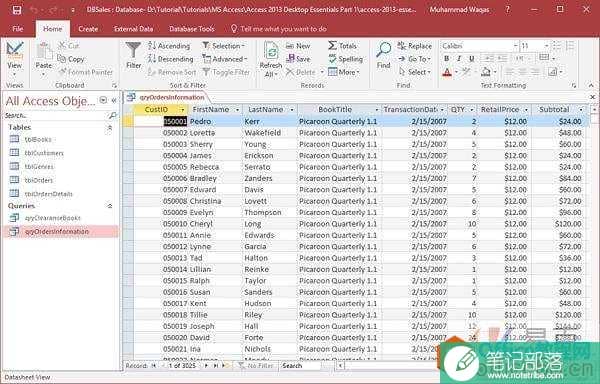
Task: Toggle Italic text formatting
Action: point(459,59)
